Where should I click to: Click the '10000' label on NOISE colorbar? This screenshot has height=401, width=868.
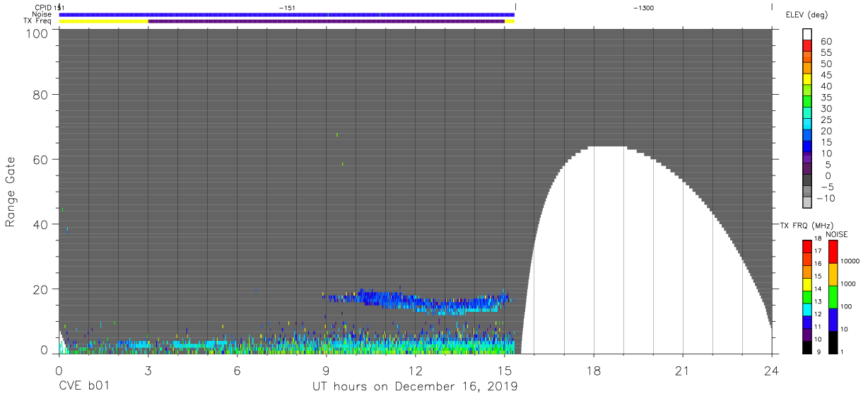[849, 262]
